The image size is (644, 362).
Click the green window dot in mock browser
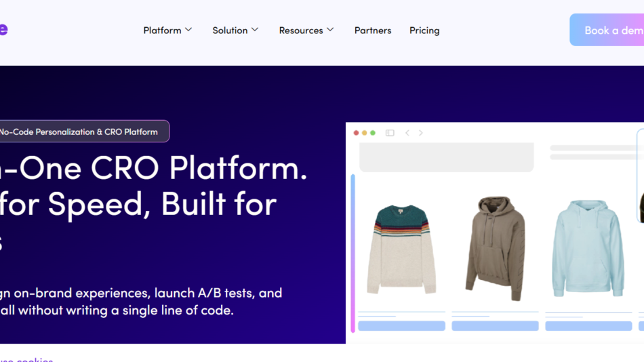[x=373, y=133]
